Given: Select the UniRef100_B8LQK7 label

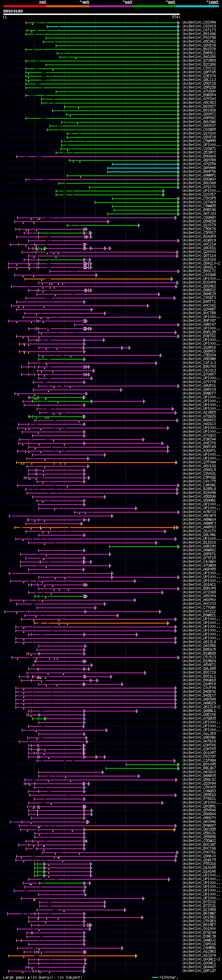Looking at the screenshot, I should [x=199, y=768].
